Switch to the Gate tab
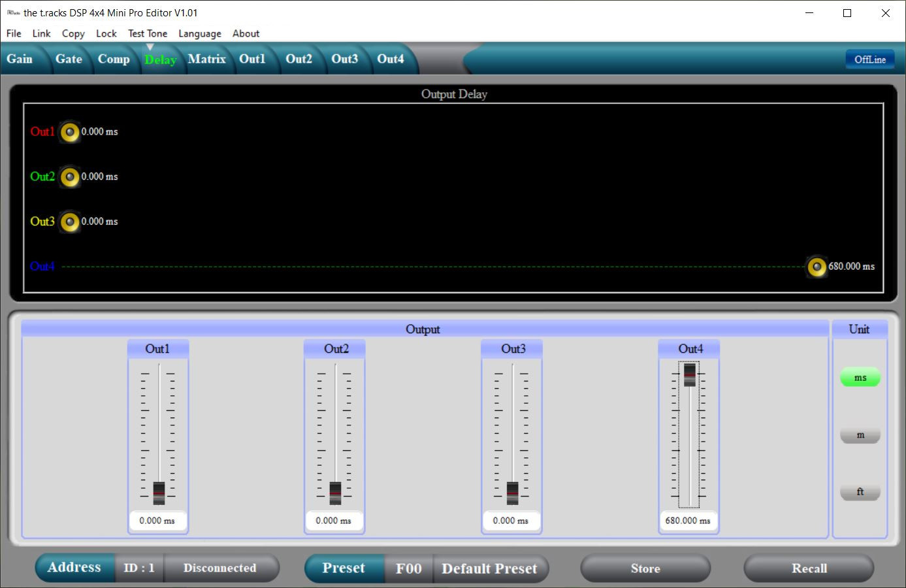Screen dimensions: 906x588 click(69, 59)
